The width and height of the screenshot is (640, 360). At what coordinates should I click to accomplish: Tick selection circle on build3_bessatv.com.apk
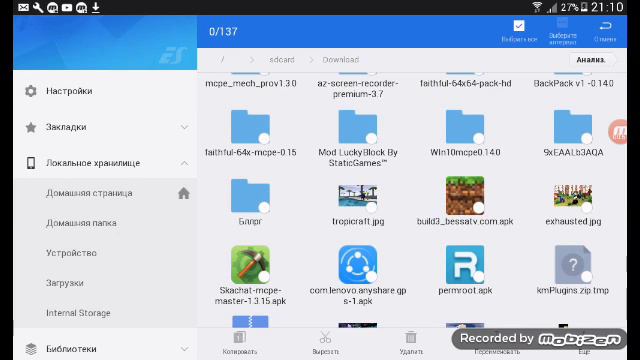point(479,208)
